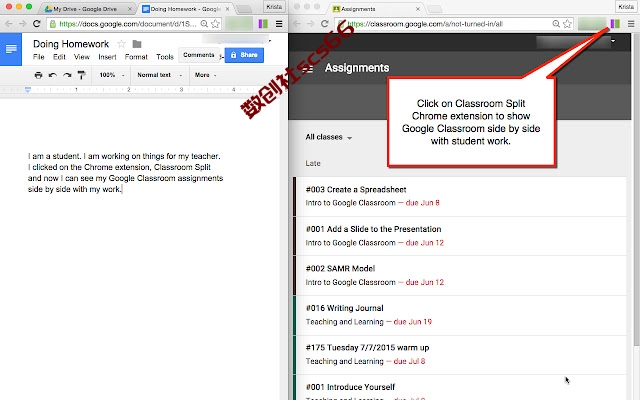Open the Chrome menu in the Docs window
The image size is (640, 400).
click(x=279, y=24)
